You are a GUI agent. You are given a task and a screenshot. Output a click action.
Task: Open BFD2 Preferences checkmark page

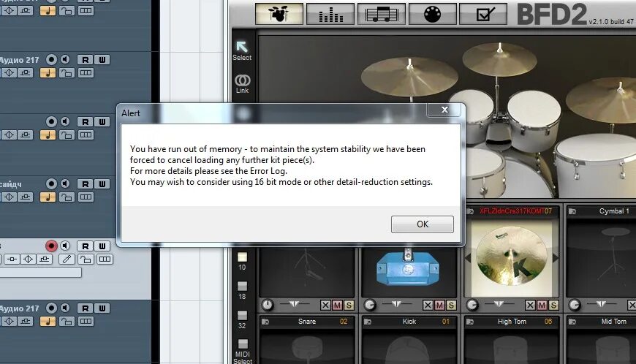pos(483,14)
